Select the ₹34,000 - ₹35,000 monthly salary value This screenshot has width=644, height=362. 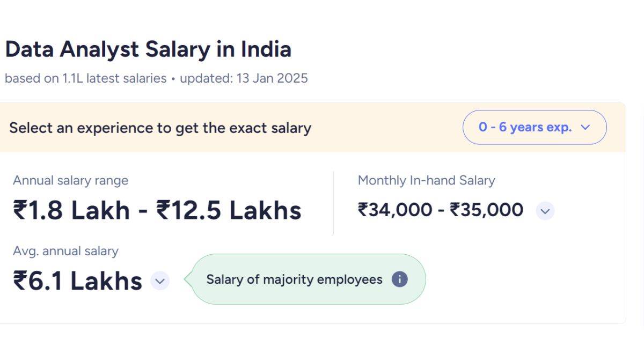click(441, 210)
